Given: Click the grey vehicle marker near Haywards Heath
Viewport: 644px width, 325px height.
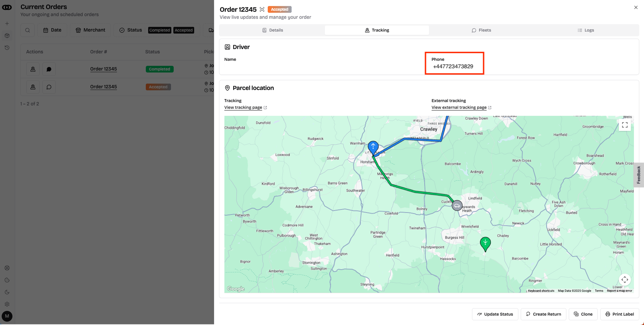Looking at the screenshot, I should coord(457,205).
